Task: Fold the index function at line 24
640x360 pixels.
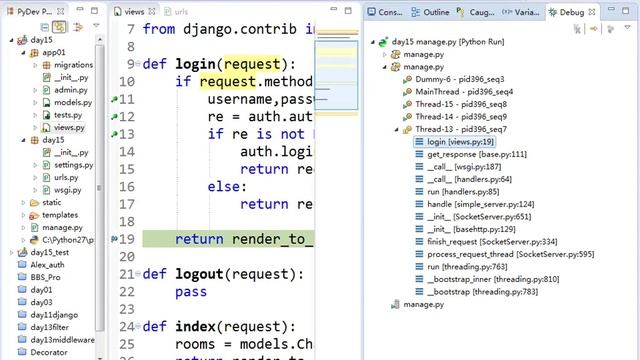Action: 138,326
